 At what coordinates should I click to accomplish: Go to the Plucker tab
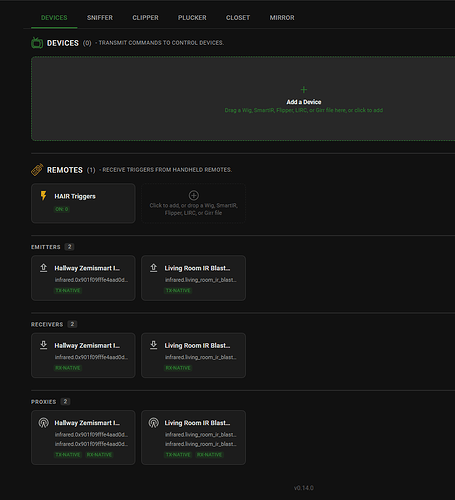point(192,18)
